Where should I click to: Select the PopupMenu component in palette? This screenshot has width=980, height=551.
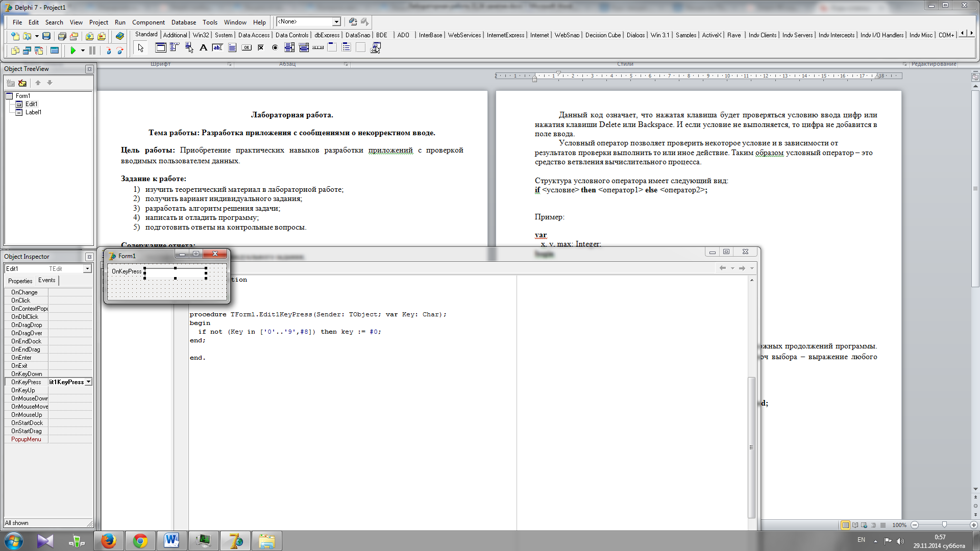coord(189,47)
